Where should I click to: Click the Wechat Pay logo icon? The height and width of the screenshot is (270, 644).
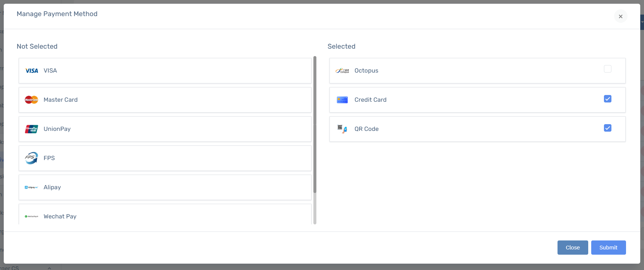[31, 217]
